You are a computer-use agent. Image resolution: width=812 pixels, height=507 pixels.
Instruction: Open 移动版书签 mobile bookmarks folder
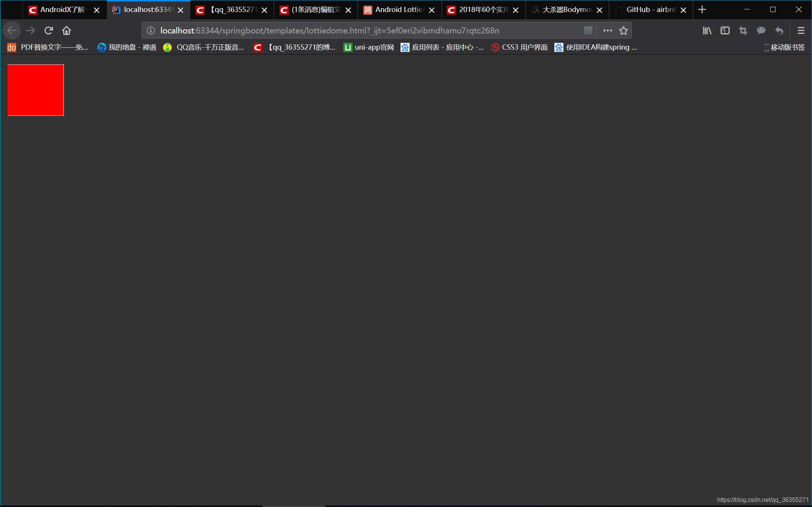tap(785, 47)
